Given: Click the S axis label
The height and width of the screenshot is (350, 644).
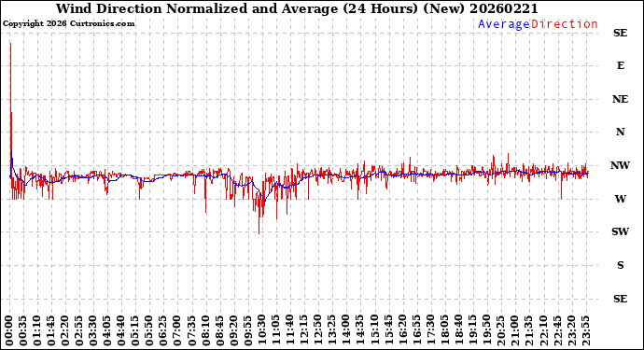Looking at the screenshot, I should pos(620,265).
